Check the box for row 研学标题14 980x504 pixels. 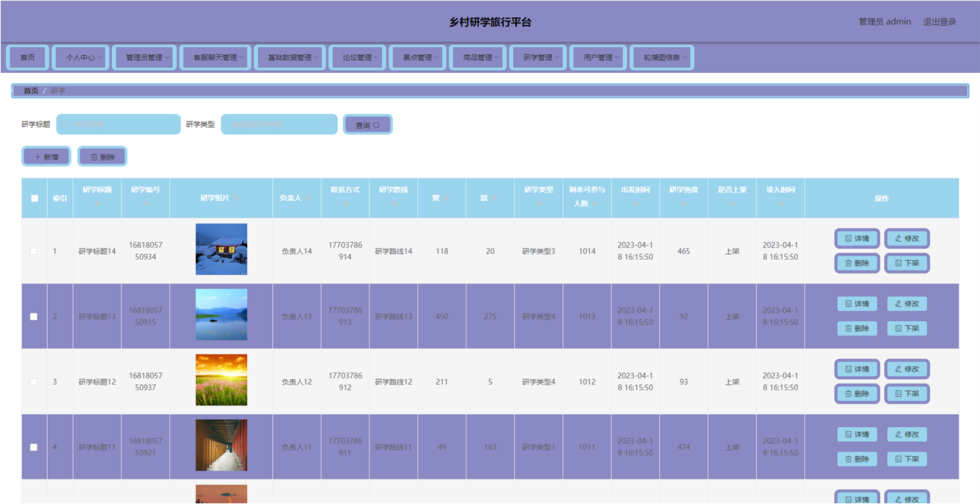point(34,251)
